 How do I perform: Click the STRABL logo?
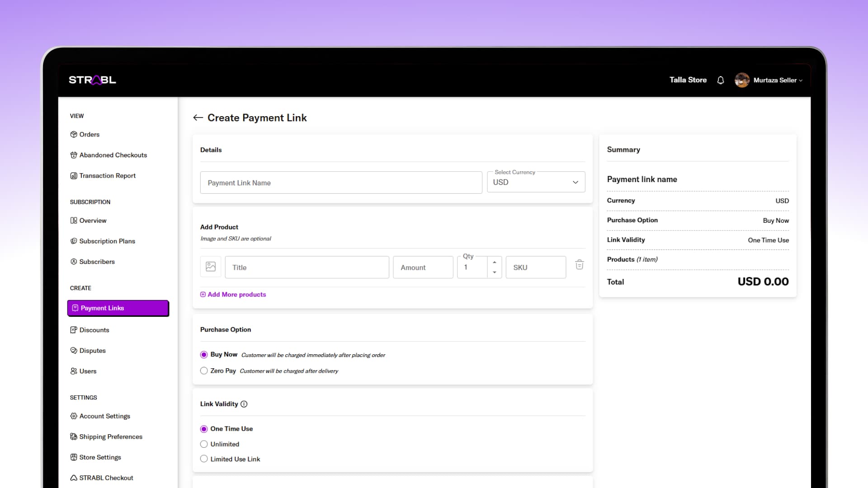(92, 80)
